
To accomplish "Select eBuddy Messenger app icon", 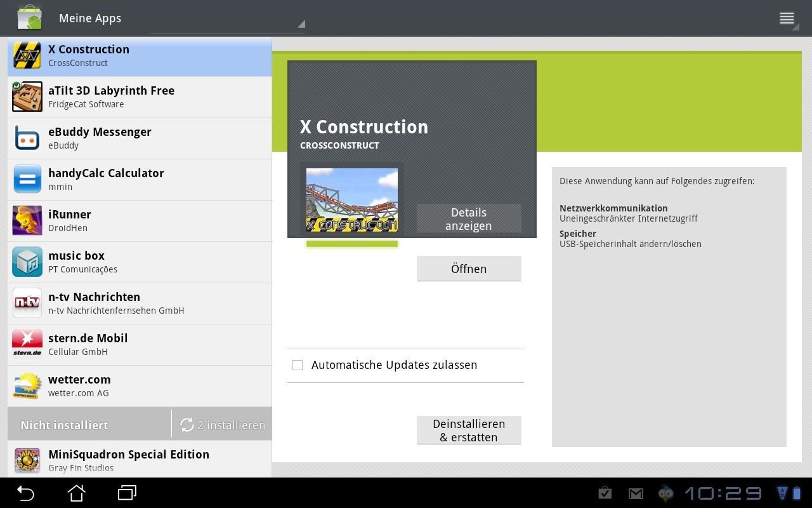I will click(27, 138).
